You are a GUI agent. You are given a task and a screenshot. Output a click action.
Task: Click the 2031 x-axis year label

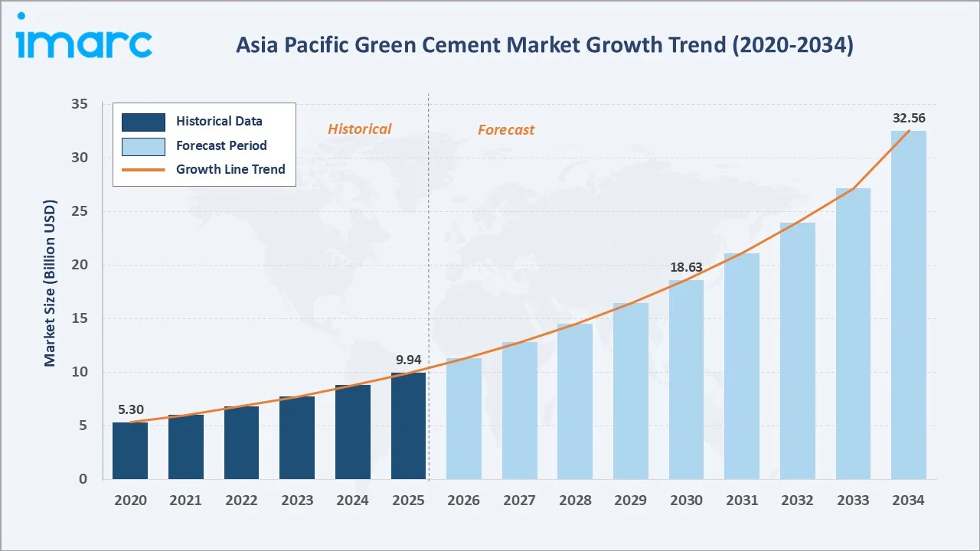tap(742, 500)
